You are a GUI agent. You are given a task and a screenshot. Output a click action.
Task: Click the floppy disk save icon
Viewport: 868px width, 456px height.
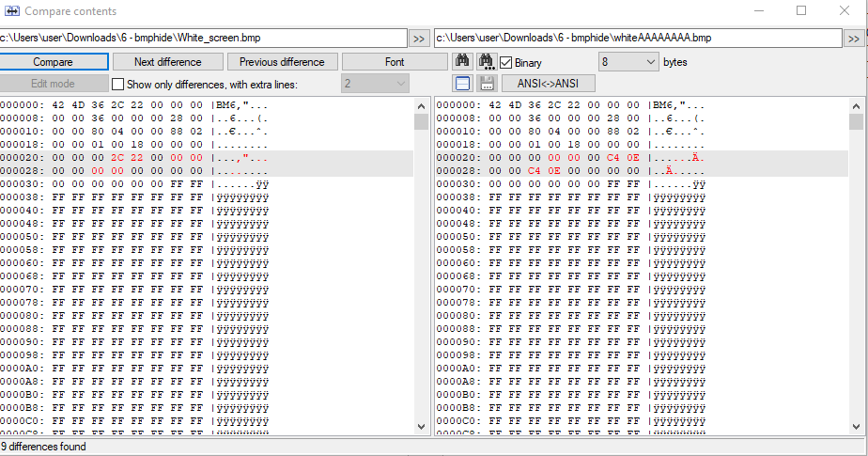487,84
